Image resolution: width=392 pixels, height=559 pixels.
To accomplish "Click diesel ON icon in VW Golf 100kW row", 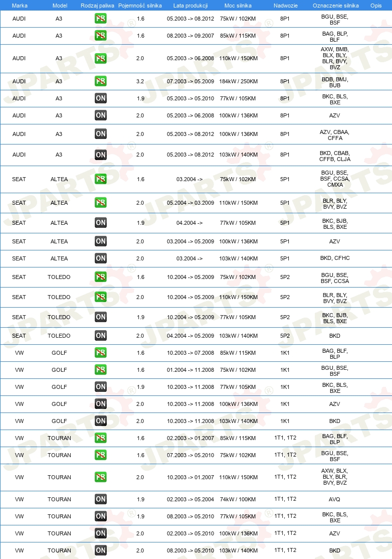I will 101,404.
